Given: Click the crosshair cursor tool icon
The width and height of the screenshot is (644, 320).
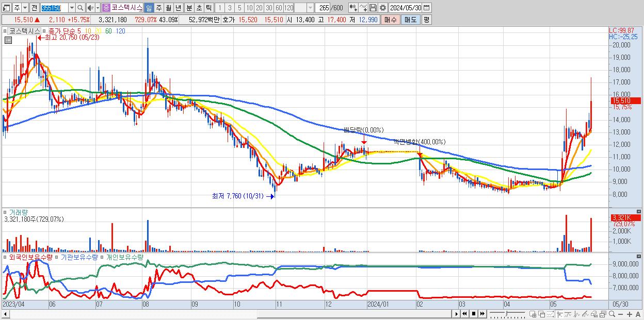Looking at the screenshot, I should point(560,314).
